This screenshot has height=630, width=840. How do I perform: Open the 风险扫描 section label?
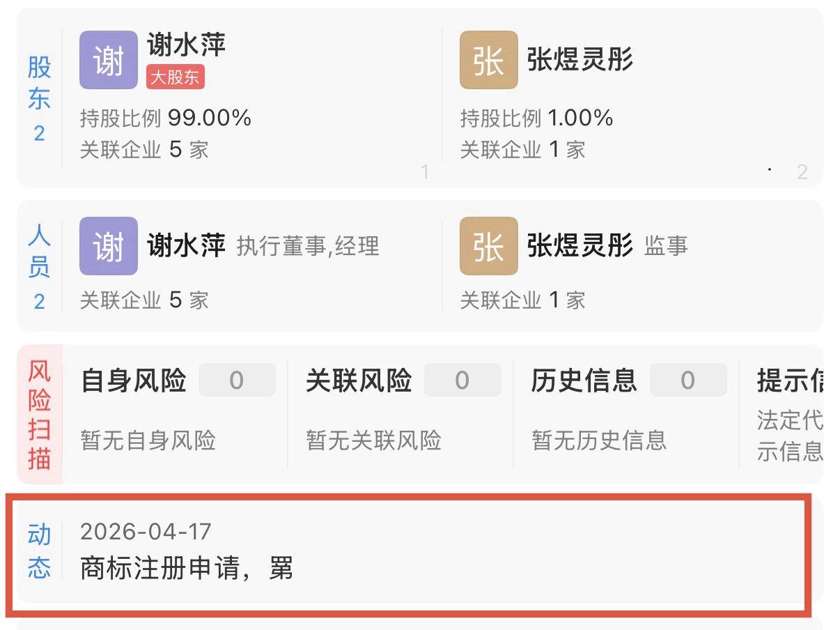(39, 414)
